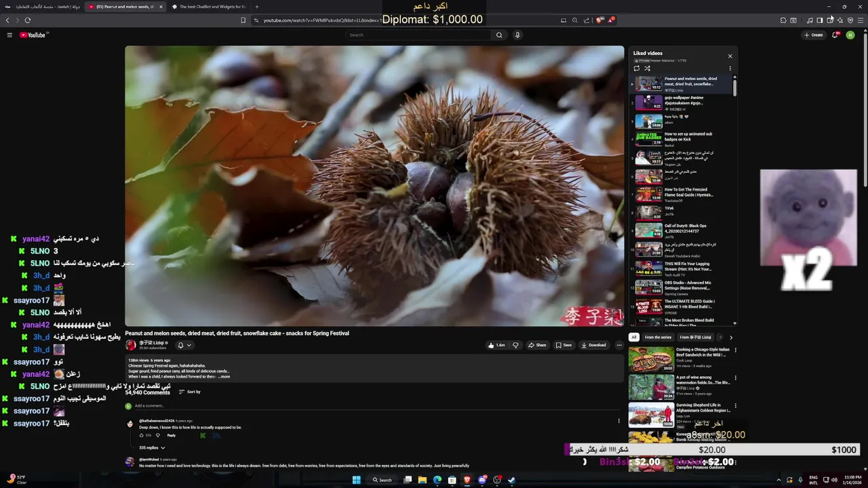
Task: Open the Windows Start menu
Action: [357, 480]
